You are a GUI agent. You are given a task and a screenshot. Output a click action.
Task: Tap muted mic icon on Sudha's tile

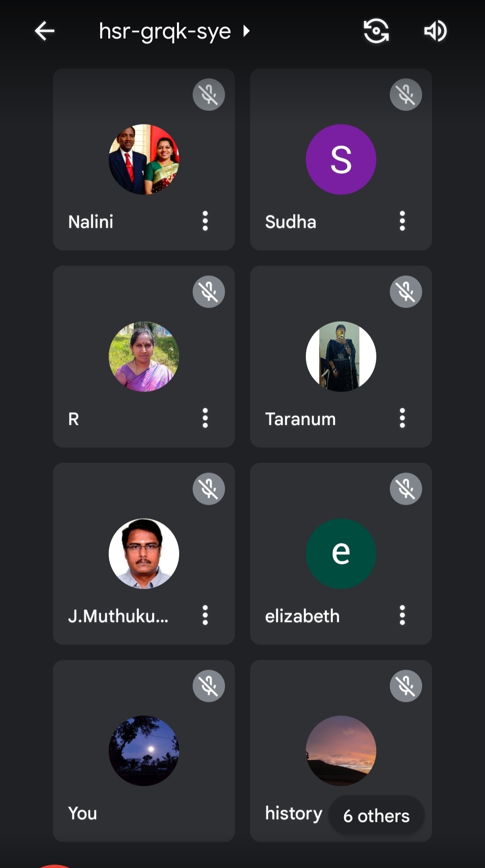click(x=406, y=94)
